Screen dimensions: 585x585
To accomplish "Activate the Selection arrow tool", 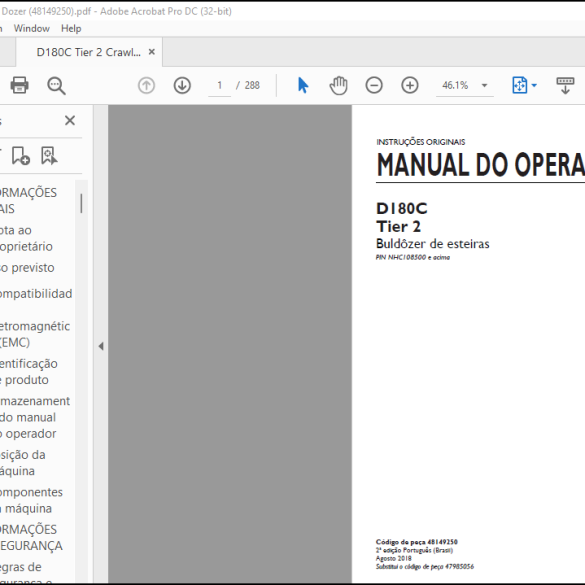I will tap(303, 85).
